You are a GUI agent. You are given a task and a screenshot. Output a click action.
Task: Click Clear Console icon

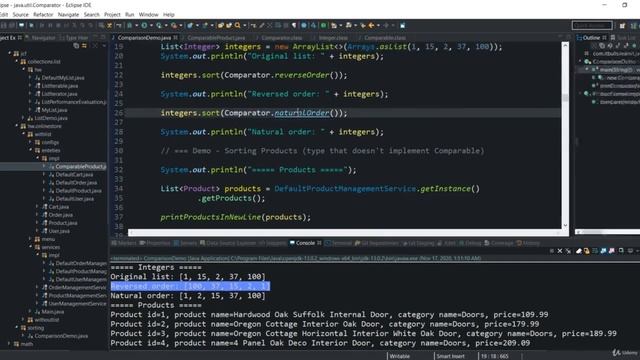click(x=579, y=251)
